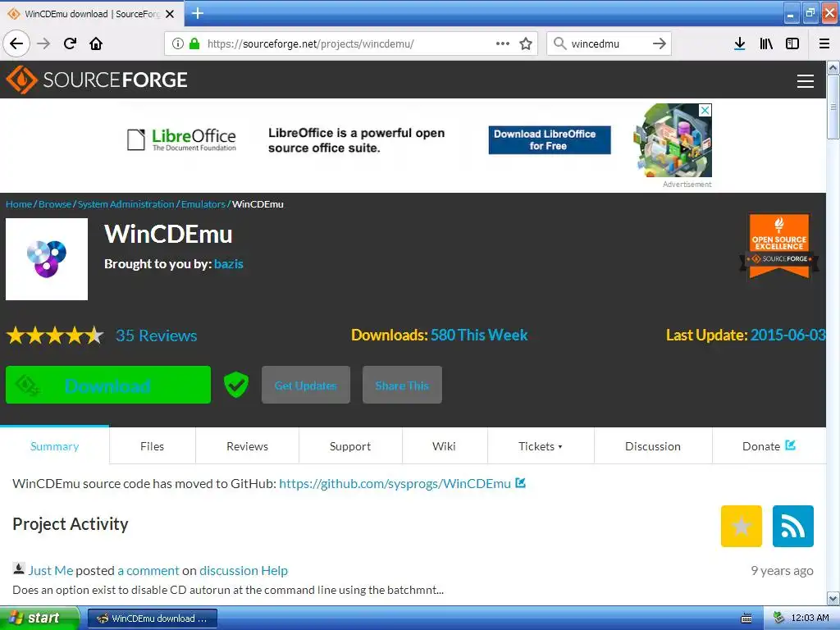This screenshot has width=840, height=630.
Task: Open the discussion Help link
Action: (244, 571)
